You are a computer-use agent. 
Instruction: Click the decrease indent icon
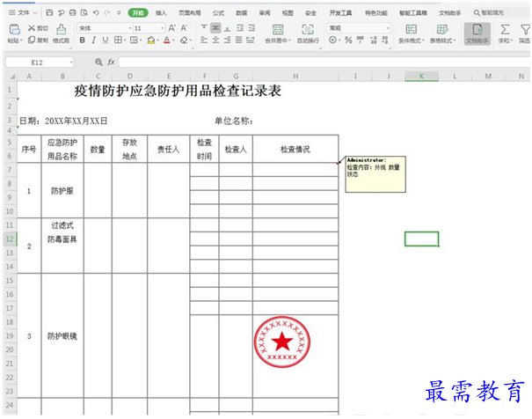coord(240,28)
